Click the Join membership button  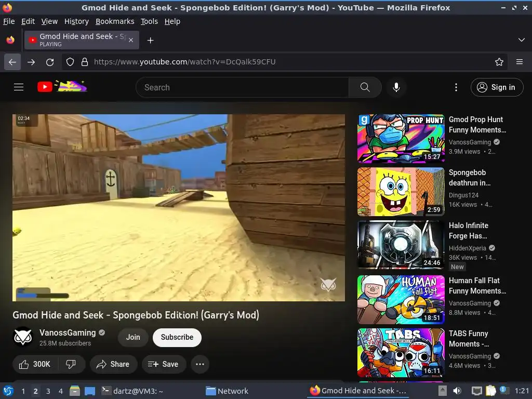point(133,337)
